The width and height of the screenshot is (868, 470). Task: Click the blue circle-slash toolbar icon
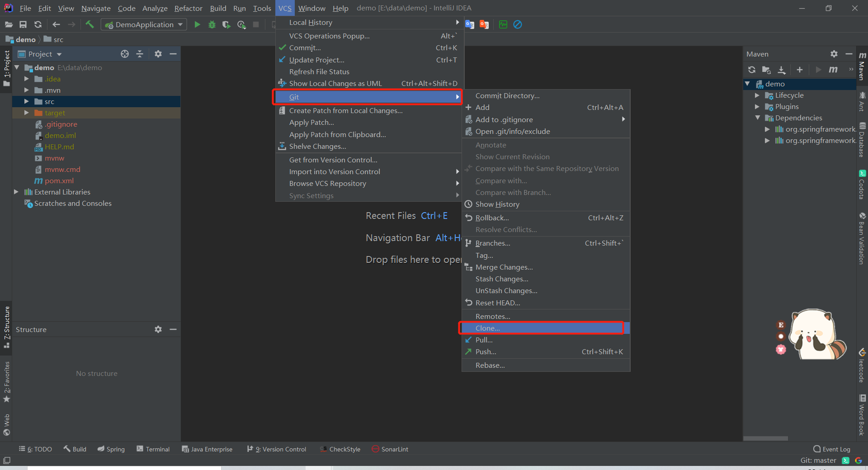coord(518,24)
